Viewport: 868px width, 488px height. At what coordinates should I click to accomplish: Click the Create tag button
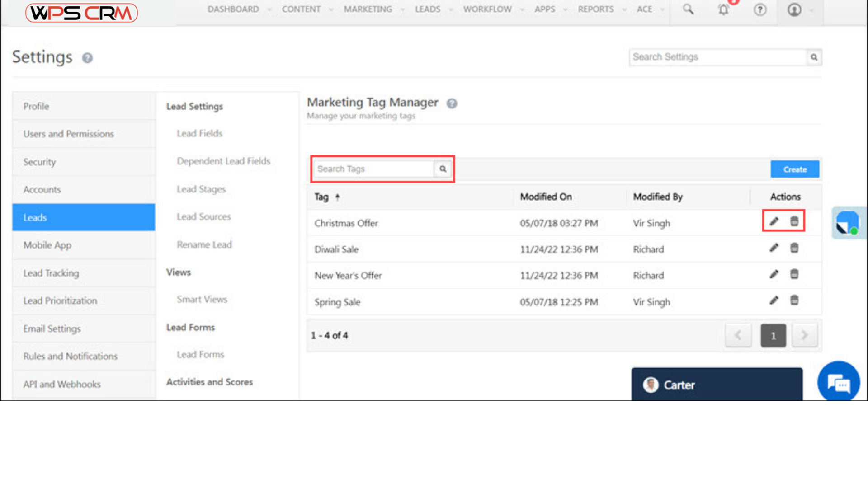(x=794, y=169)
